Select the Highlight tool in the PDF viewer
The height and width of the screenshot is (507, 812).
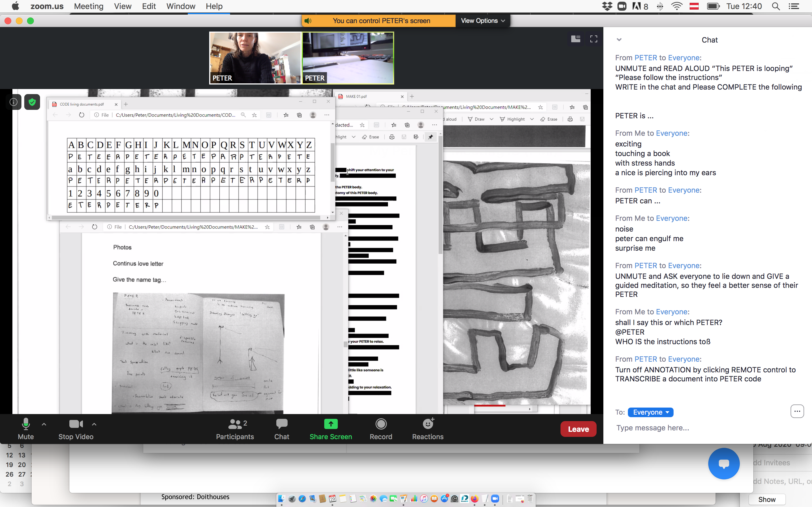click(516, 119)
